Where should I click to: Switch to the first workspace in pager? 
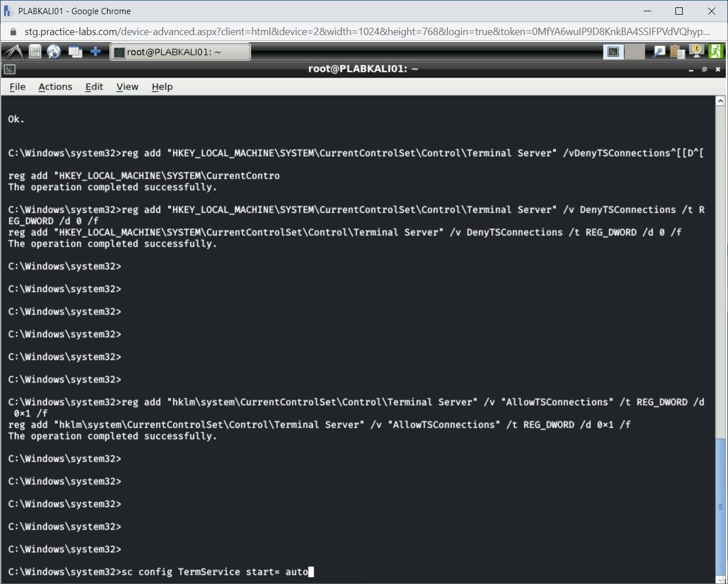point(613,52)
